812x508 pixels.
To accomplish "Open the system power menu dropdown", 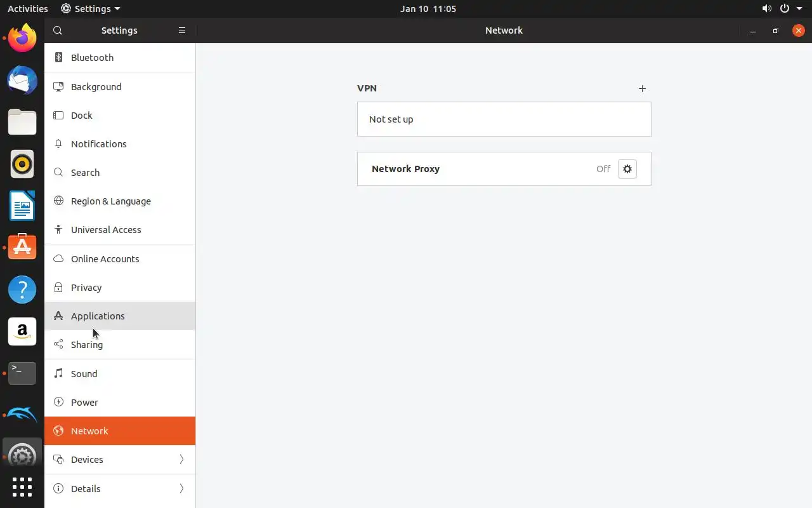I will (x=790, y=9).
